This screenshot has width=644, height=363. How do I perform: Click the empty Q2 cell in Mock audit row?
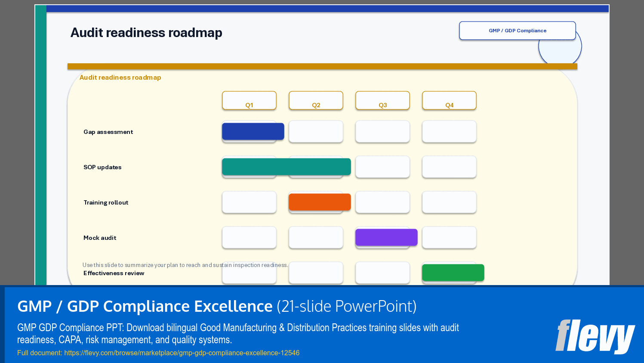(316, 237)
